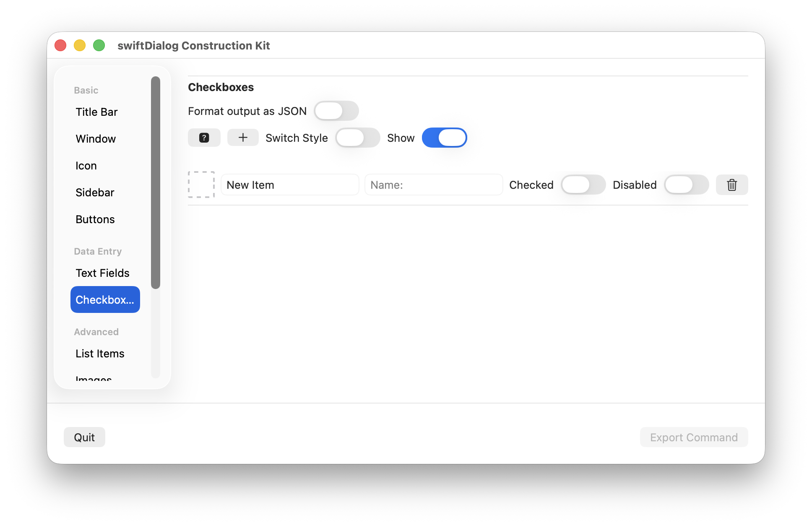
Task: Click the question mark help icon
Action: click(x=204, y=138)
